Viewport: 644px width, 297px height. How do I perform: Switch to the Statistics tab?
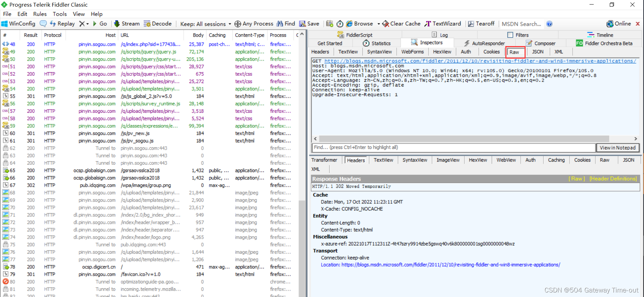tap(377, 43)
